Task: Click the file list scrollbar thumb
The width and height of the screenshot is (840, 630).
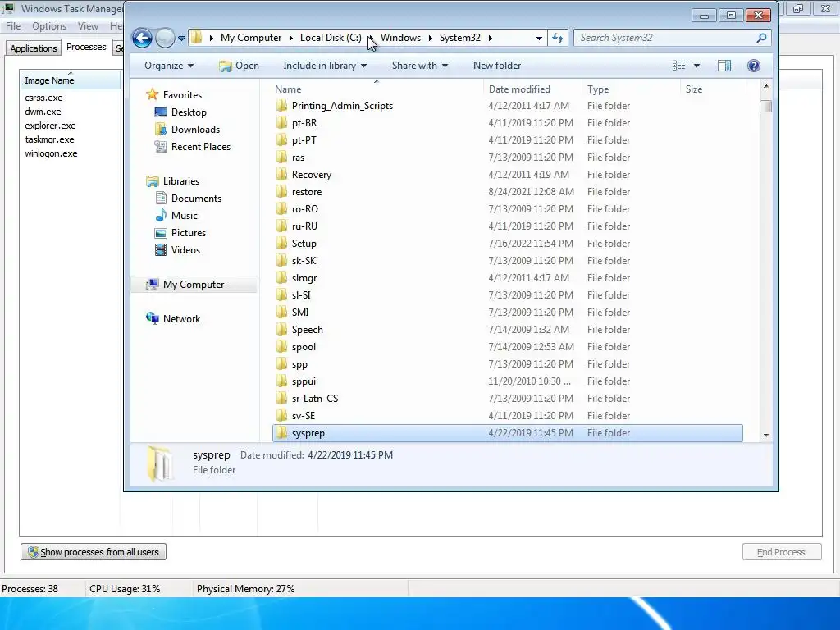Action: [766, 106]
